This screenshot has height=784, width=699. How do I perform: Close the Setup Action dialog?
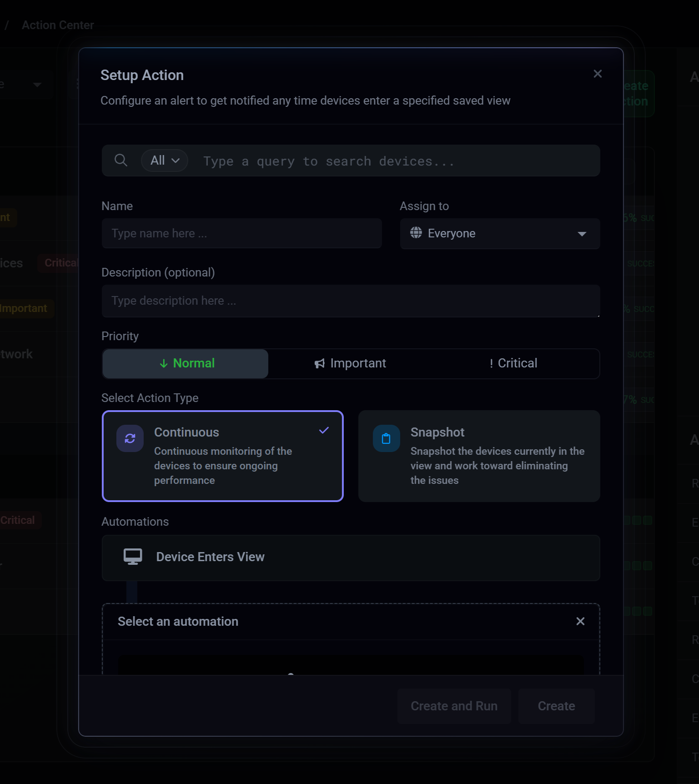click(x=598, y=74)
